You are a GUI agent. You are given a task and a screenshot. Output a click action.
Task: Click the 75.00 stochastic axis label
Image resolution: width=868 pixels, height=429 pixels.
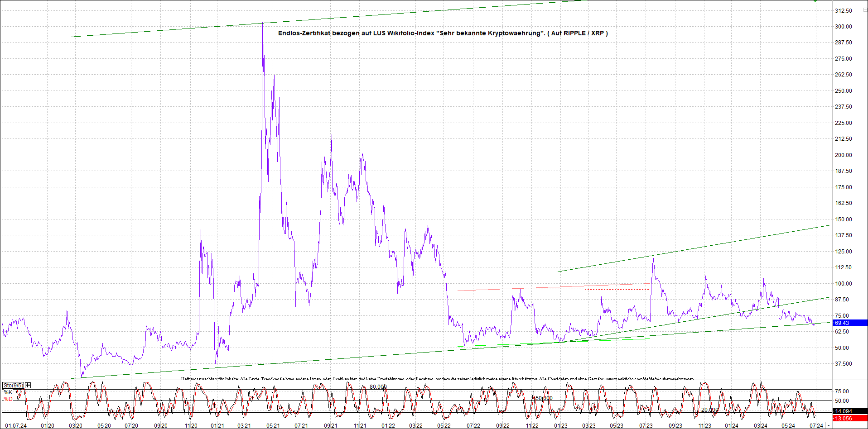842,391
